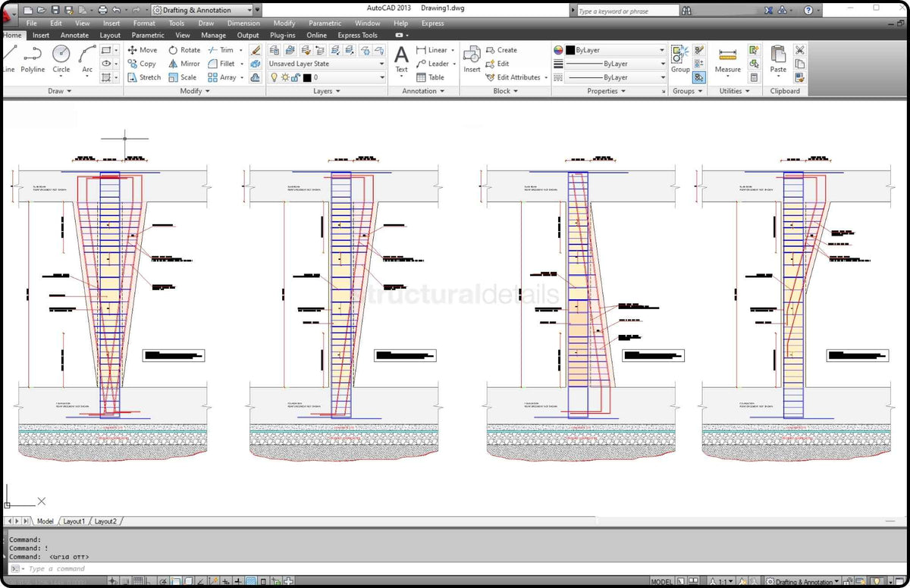This screenshot has height=588, width=910.
Task: Click the Mirror tool
Action: point(184,64)
